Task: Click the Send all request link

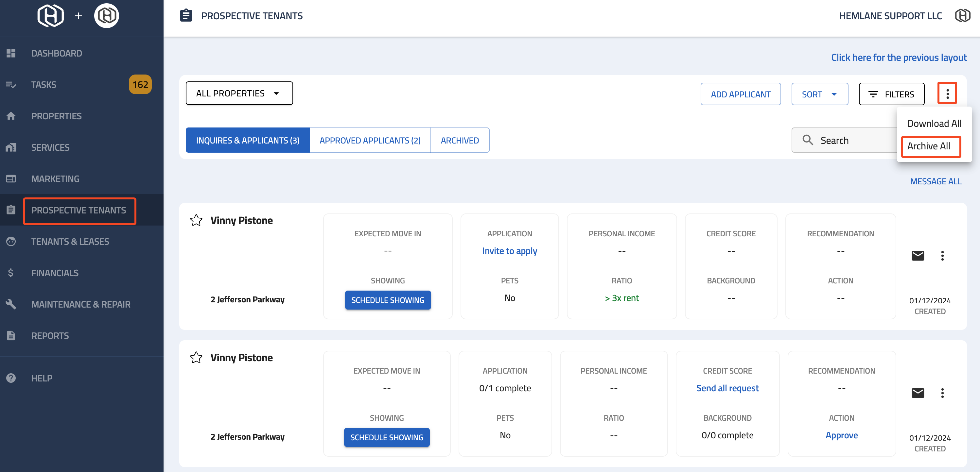Action: click(x=727, y=388)
